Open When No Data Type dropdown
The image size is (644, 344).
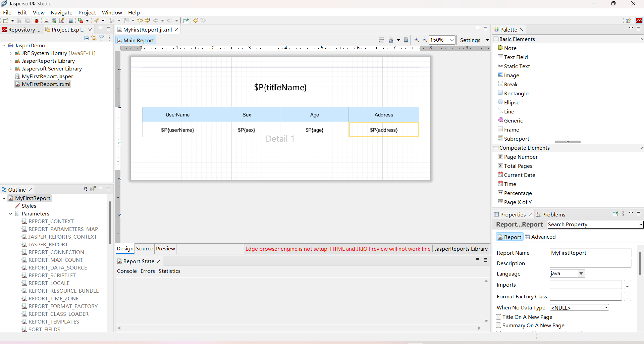tap(606, 308)
